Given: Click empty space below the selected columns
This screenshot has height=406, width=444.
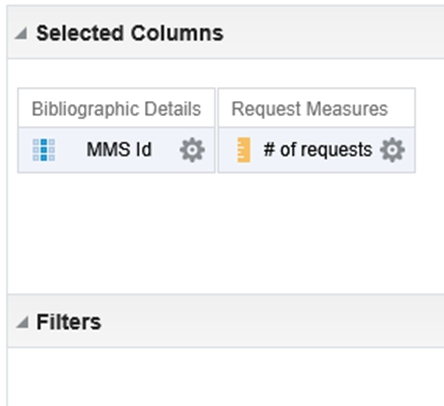Looking at the screenshot, I should tap(226, 233).
